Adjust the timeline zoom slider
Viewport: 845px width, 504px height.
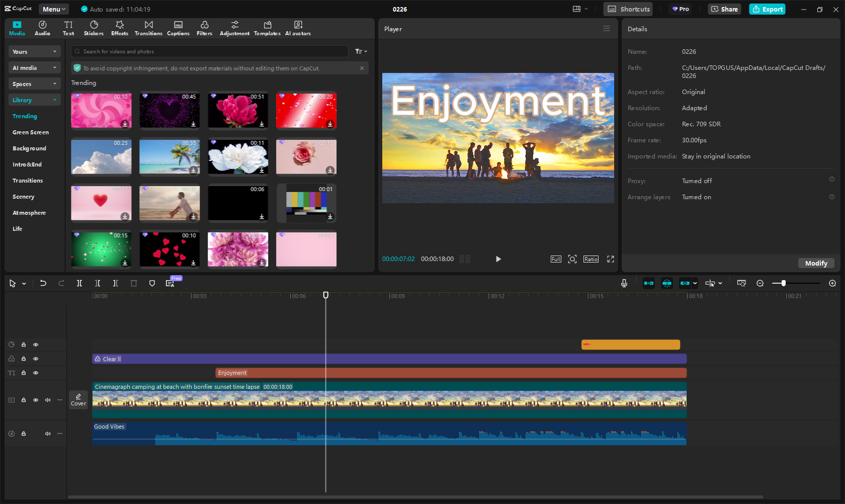pos(783,283)
